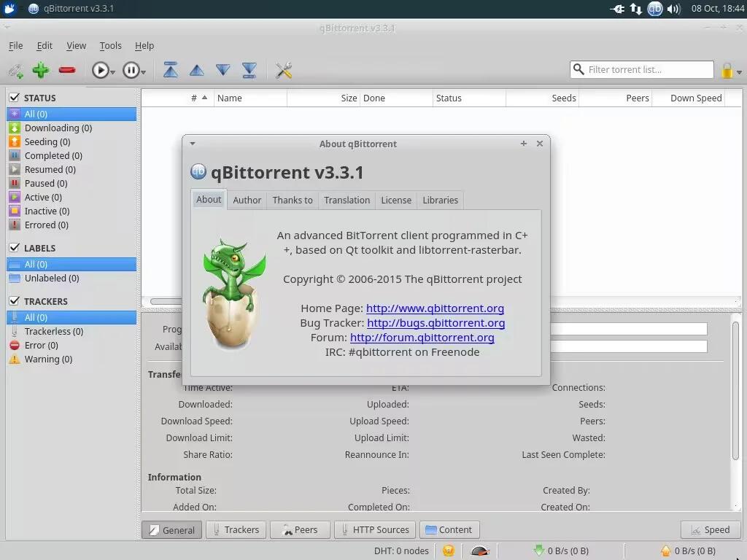Select Seeding (0) status filter
The height and width of the screenshot is (560, 747).
71,141
